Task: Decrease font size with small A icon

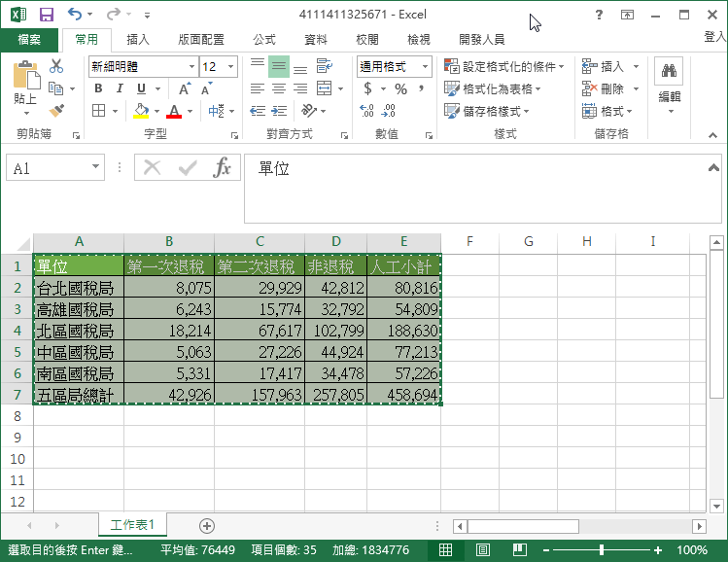Action: click(x=207, y=88)
